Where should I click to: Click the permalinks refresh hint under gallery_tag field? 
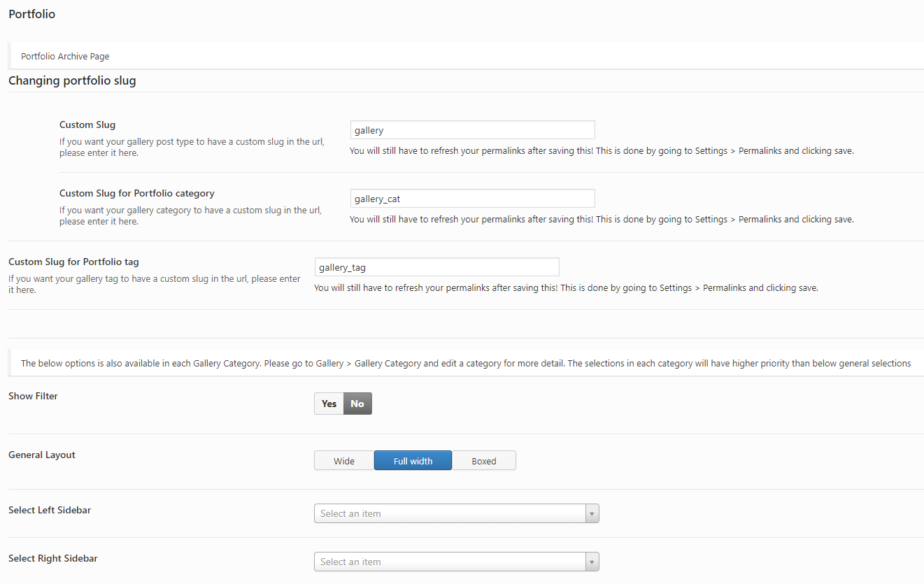tap(566, 287)
